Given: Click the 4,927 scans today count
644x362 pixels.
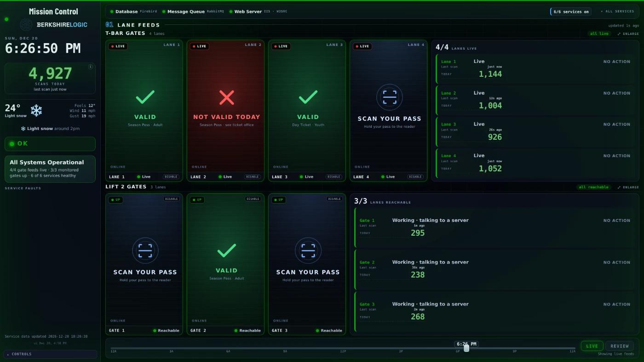Looking at the screenshot, I should coord(50,74).
